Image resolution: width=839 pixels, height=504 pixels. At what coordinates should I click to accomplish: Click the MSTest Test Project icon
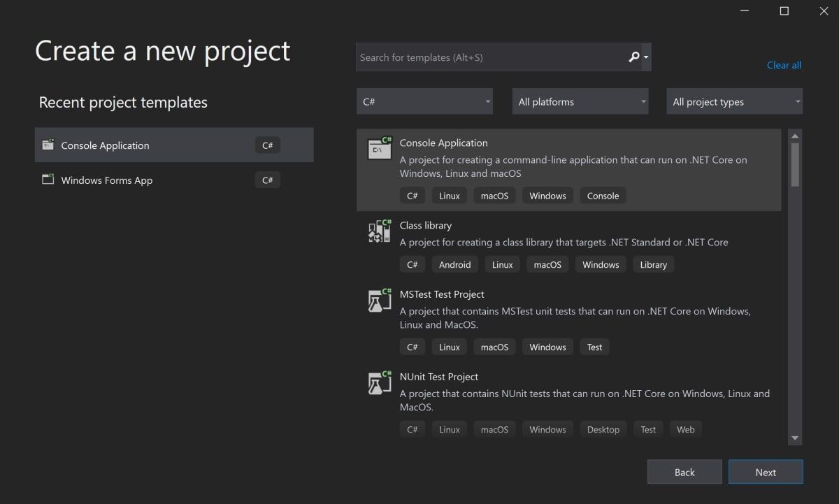[x=380, y=300]
